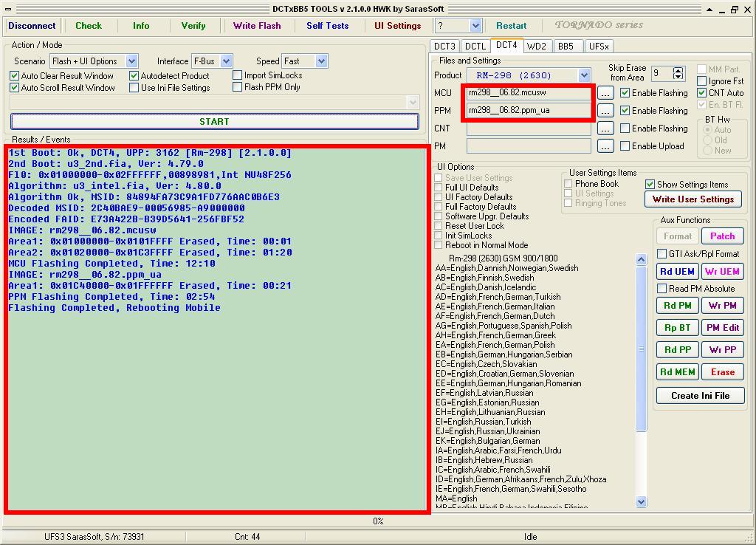Select language pack AD=English,French,German,Turkish
The height and width of the screenshot is (545, 756).
[498, 297]
